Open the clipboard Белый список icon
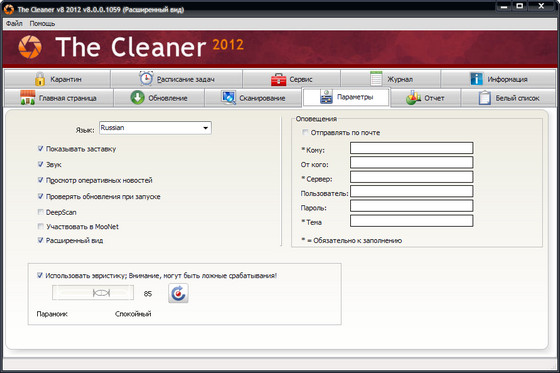The width and height of the screenshot is (560, 373). (x=485, y=98)
